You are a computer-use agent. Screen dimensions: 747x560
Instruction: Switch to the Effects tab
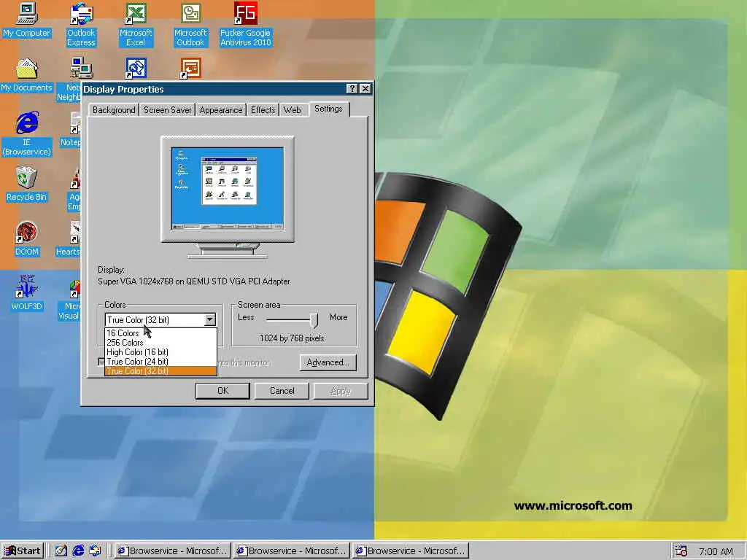[x=263, y=110]
